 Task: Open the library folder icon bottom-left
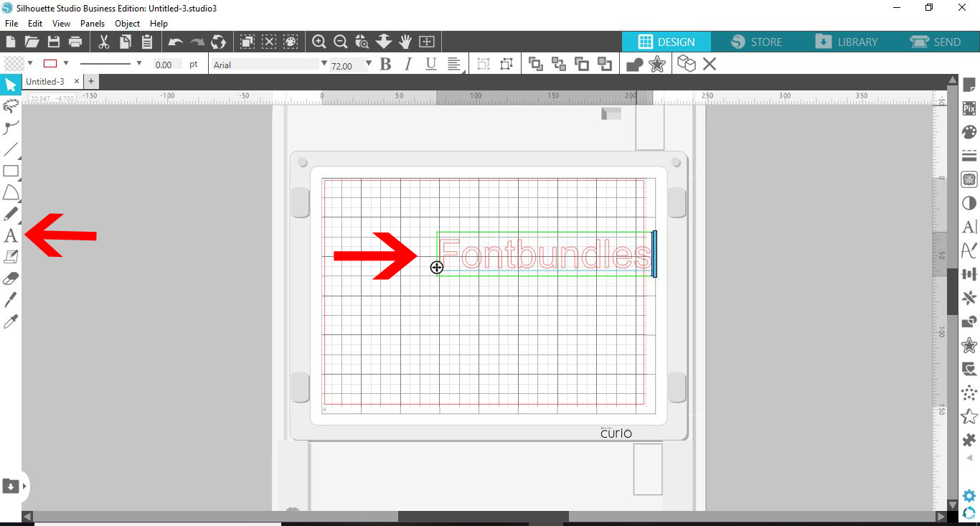10,486
